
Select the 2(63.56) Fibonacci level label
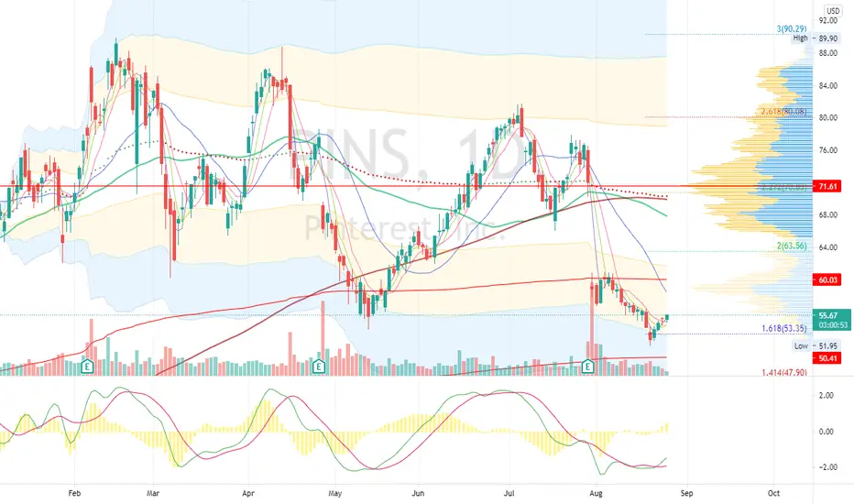pyautogui.click(x=792, y=246)
